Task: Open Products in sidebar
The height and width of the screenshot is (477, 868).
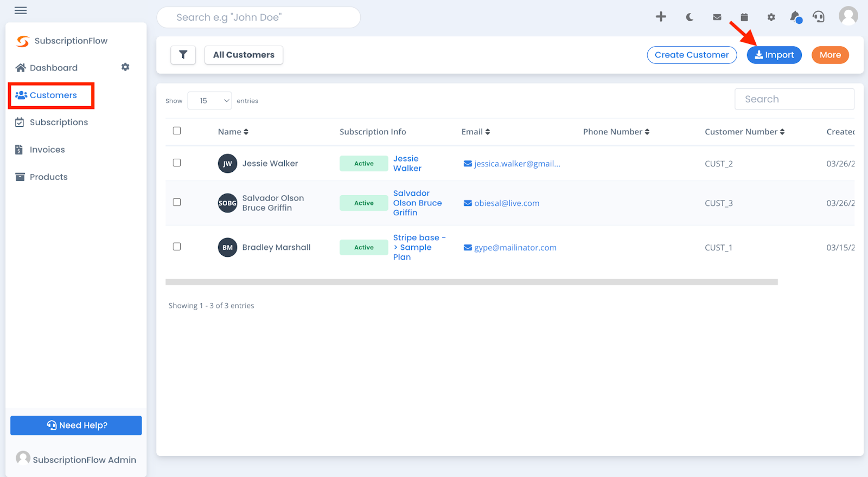Action: point(42,177)
